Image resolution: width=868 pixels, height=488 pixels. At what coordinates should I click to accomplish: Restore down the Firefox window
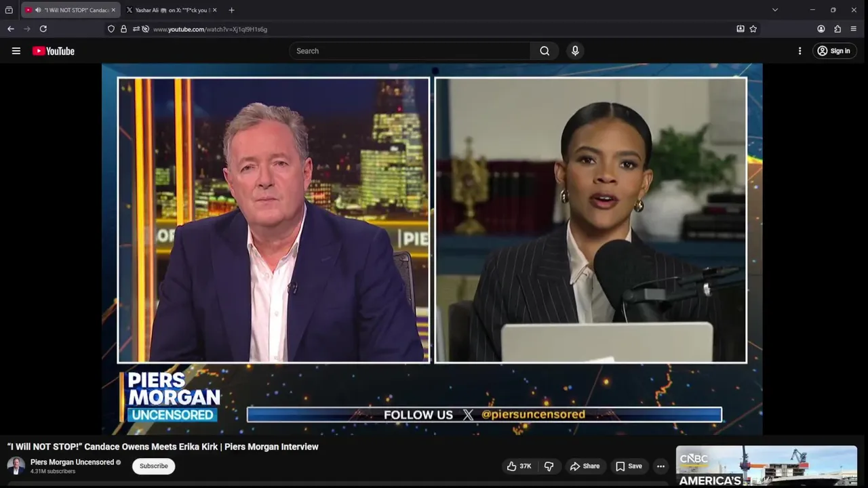[x=833, y=10]
